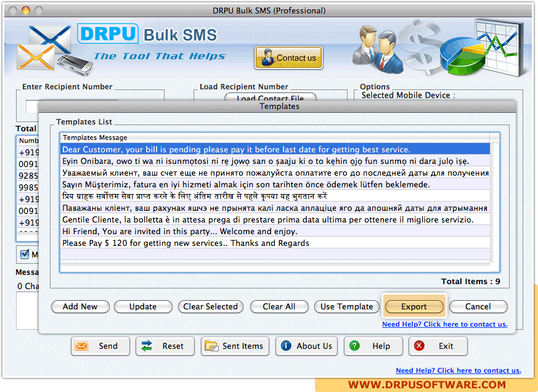Click the Send button

pos(100,346)
